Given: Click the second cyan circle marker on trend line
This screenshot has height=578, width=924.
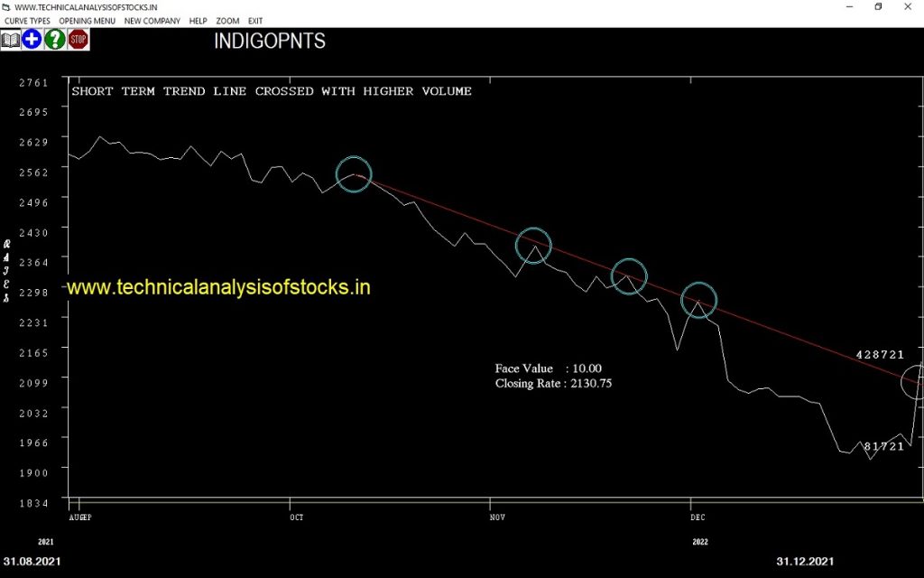Looking at the screenshot, I should coord(533,245).
